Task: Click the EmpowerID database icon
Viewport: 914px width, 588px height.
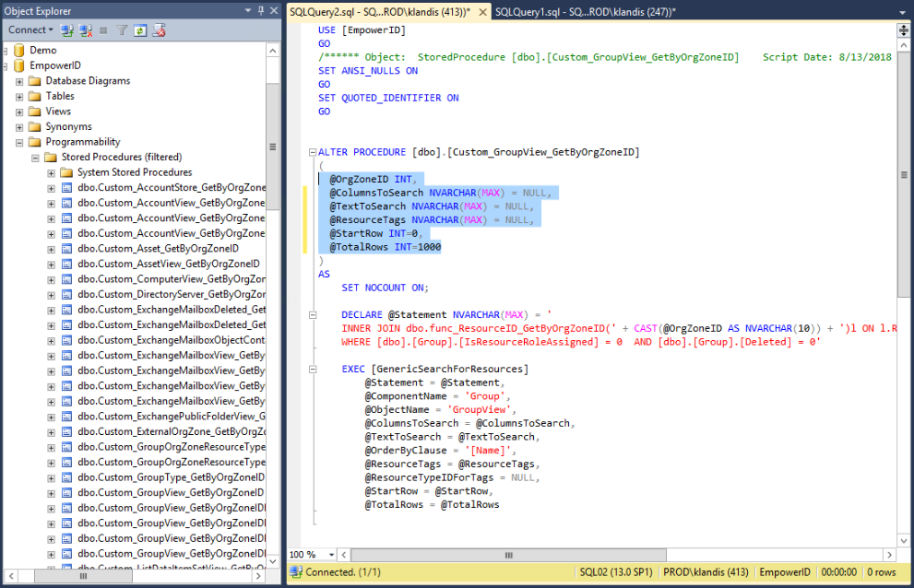Action: tap(19, 65)
